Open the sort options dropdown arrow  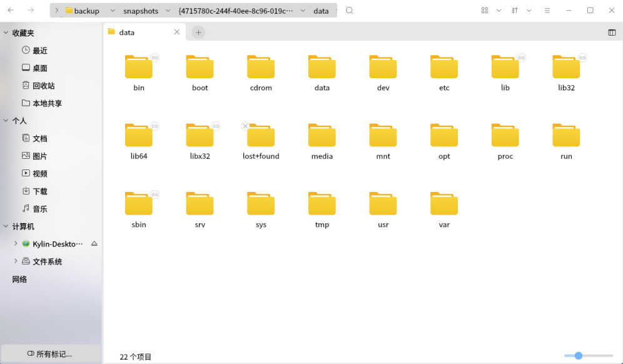[x=529, y=11]
